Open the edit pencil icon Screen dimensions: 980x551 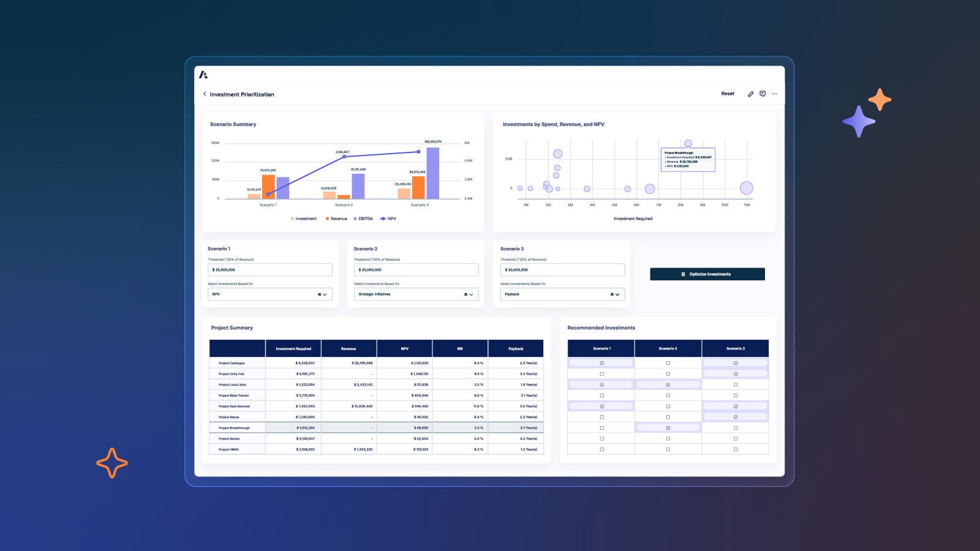point(750,94)
